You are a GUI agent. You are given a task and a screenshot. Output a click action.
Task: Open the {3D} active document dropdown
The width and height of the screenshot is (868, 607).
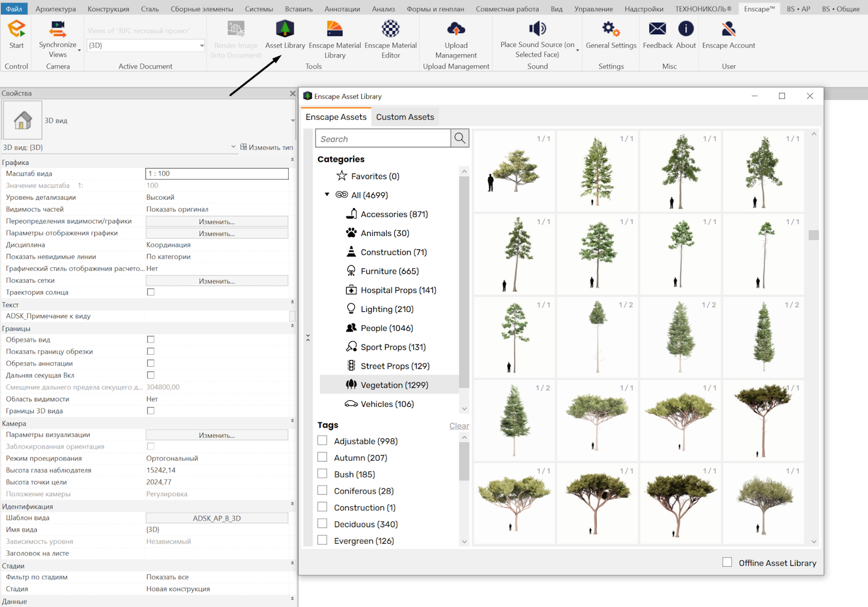(x=201, y=46)
